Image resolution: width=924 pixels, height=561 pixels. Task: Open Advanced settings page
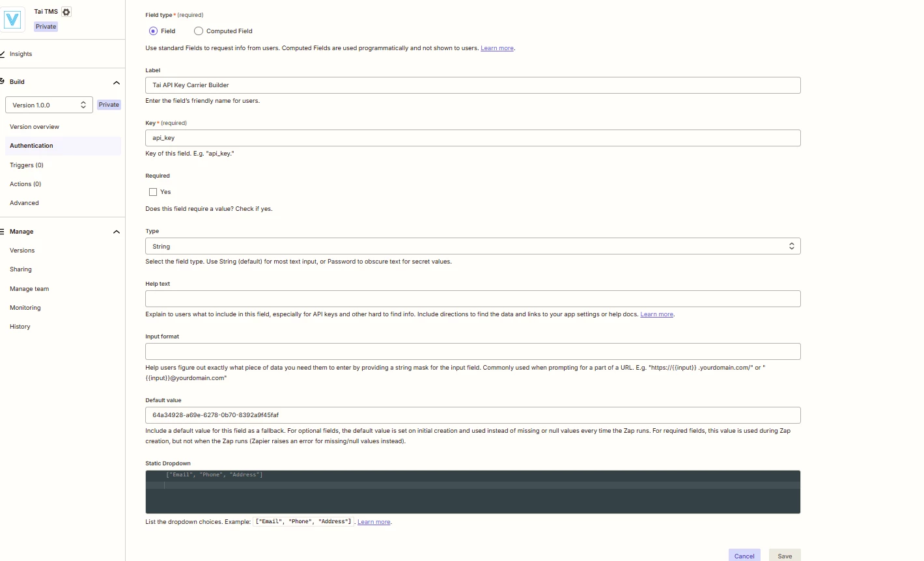click(24, 203)
